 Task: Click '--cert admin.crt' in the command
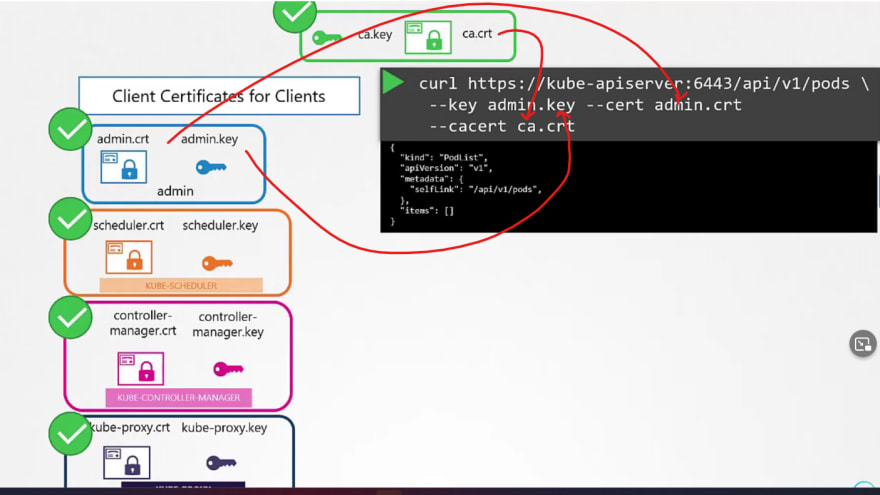coord(664,105)
